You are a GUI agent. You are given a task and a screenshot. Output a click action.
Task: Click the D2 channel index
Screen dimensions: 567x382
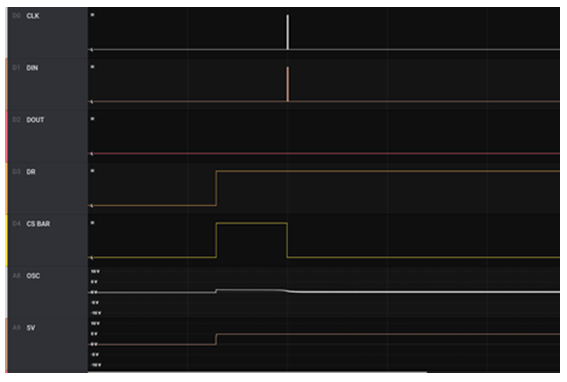click(16, 120)
